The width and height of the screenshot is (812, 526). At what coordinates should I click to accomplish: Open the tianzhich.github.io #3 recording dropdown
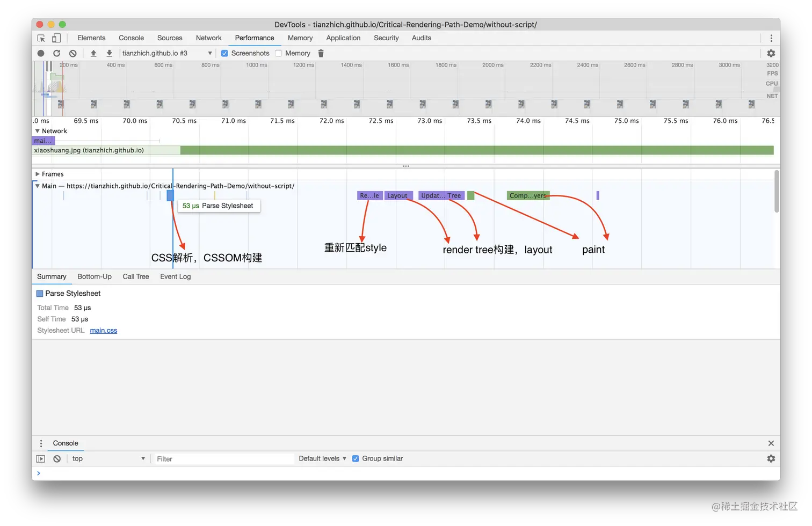click(167, 53)
